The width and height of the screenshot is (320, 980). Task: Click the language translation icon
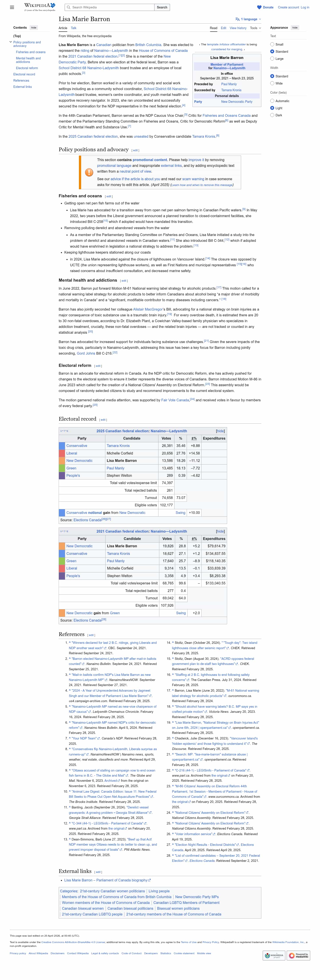click(237, 19)
